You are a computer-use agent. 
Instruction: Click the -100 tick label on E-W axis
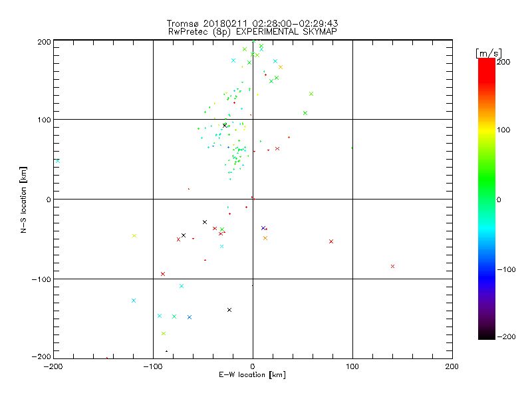[x=153, y=366]
